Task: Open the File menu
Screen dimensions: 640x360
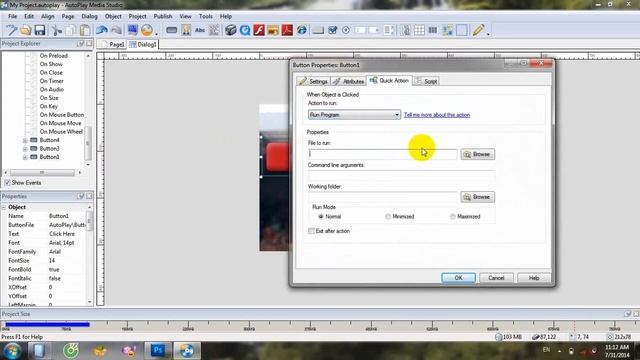Action: [x=13, y=16]
